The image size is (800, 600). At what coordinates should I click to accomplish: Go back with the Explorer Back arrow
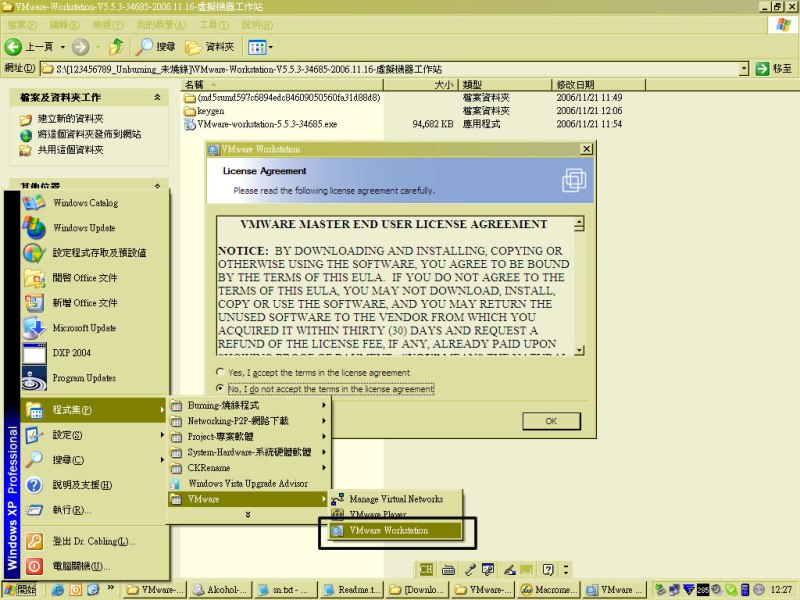(13, 47)
